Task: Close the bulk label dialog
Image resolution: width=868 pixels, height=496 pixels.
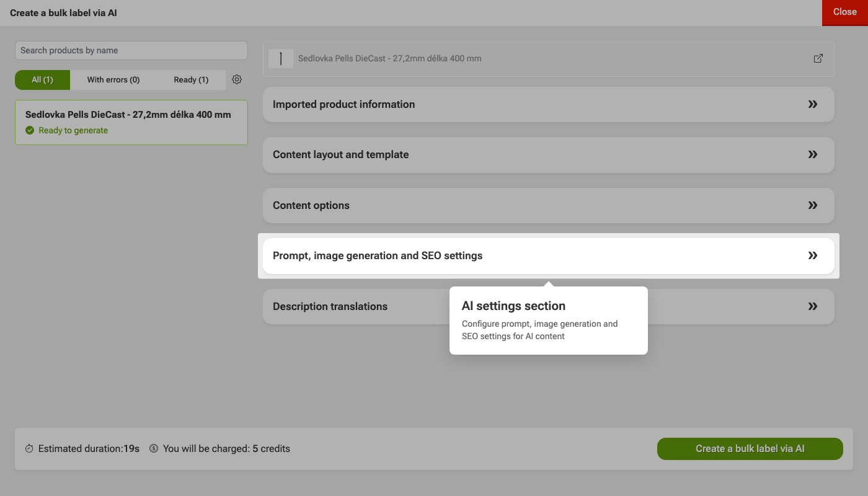Action: (845, 12)
